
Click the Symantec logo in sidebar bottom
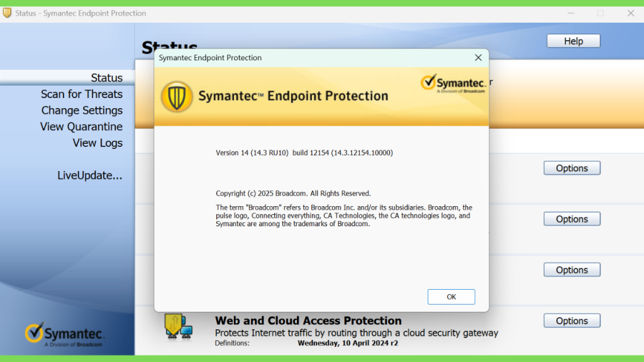(x=65, y=334)
